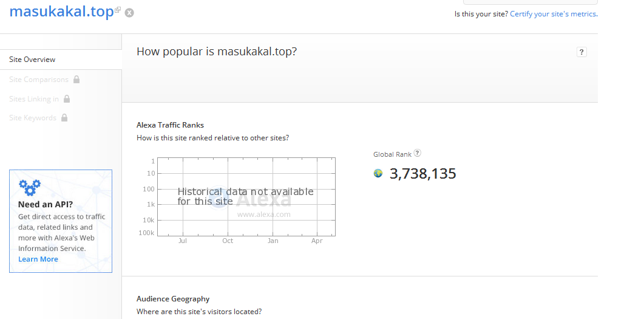Click the search input field at top right

click(x=530, y=2)
